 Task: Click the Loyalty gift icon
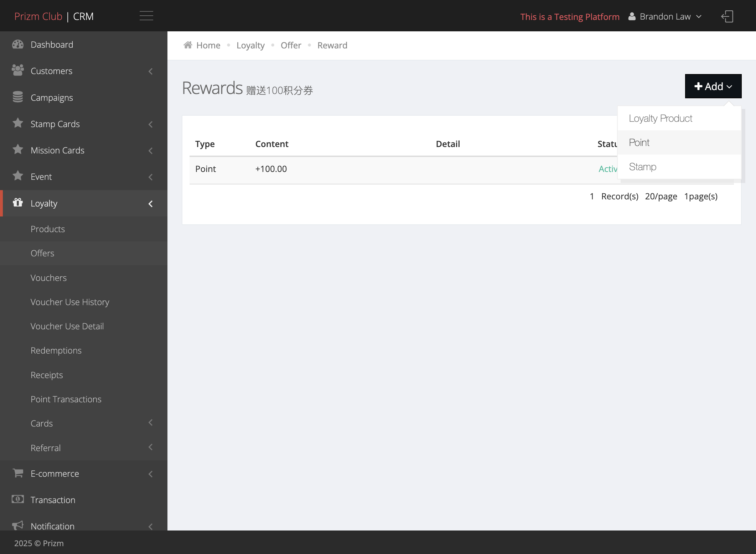point(18,203)
